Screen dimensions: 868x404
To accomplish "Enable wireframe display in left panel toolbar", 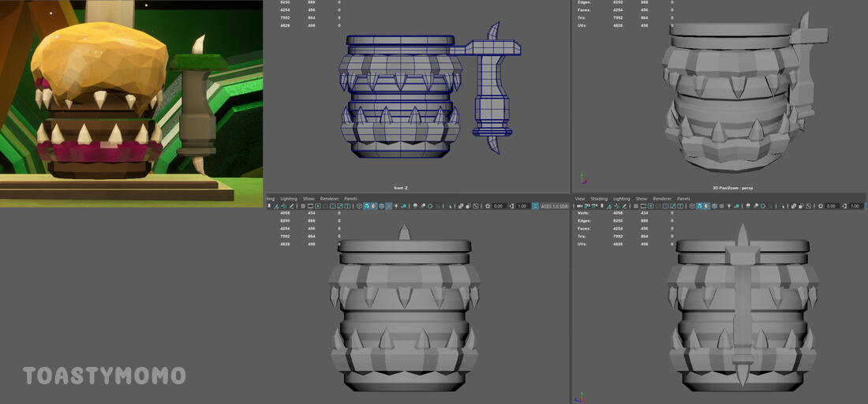I will pyautogui.click(x=359, y=206).
